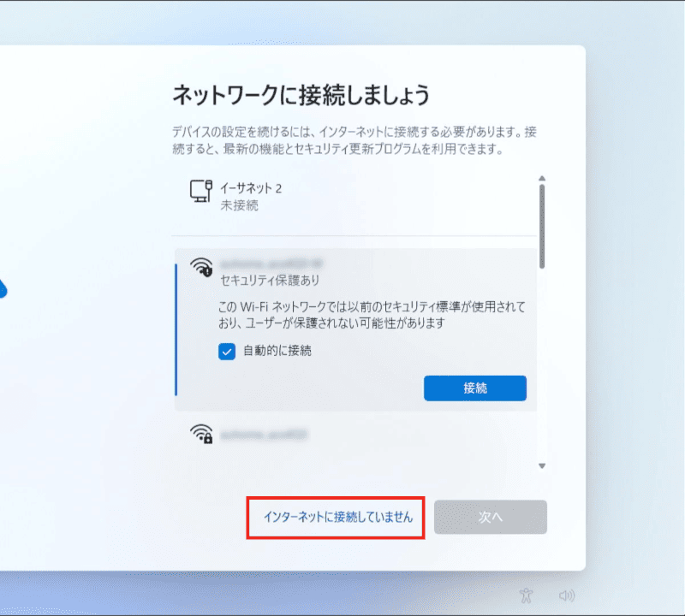This screenshot has width=685, height=616.
Task: Click the older security standard warning text
Action: (372, 315)
